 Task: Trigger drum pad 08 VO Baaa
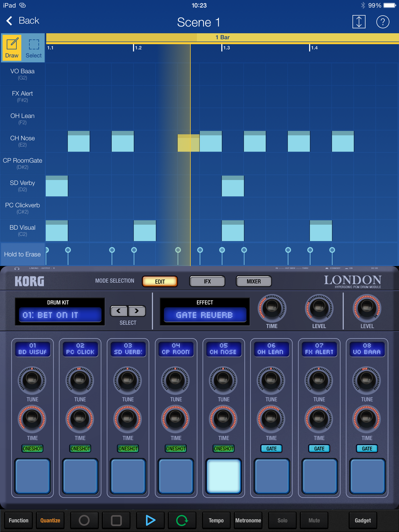coord(367,476)
